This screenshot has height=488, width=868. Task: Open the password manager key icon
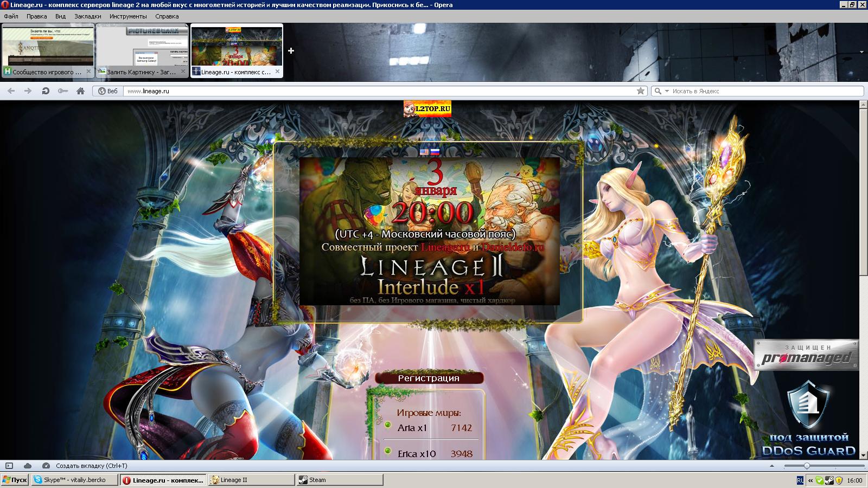point(63,91)
